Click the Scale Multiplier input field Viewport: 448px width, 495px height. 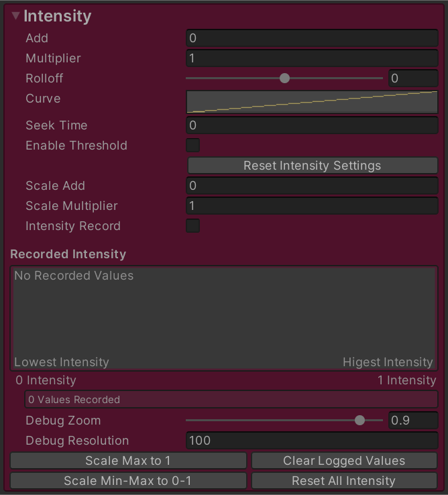[x=311, y=206]
